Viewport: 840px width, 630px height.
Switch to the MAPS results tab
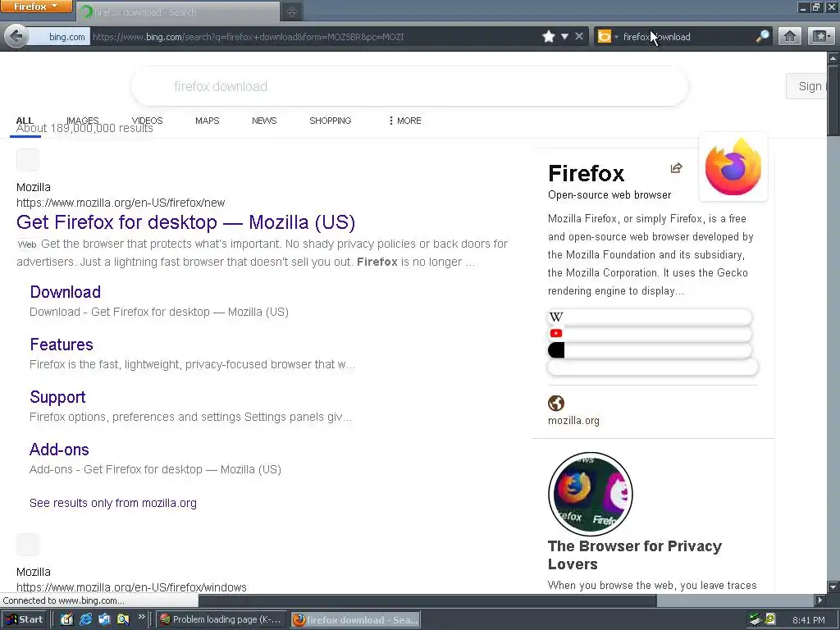tap(208, 121)
